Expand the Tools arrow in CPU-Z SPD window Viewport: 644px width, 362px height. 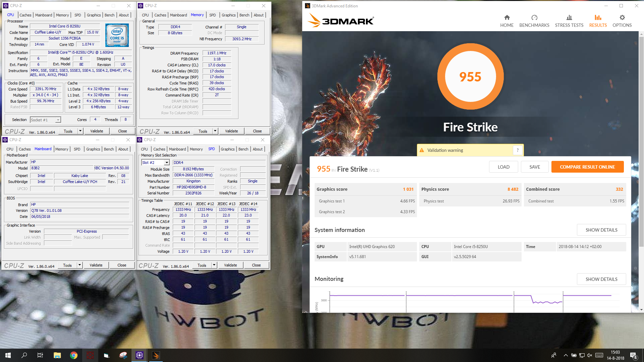point(214,265)
